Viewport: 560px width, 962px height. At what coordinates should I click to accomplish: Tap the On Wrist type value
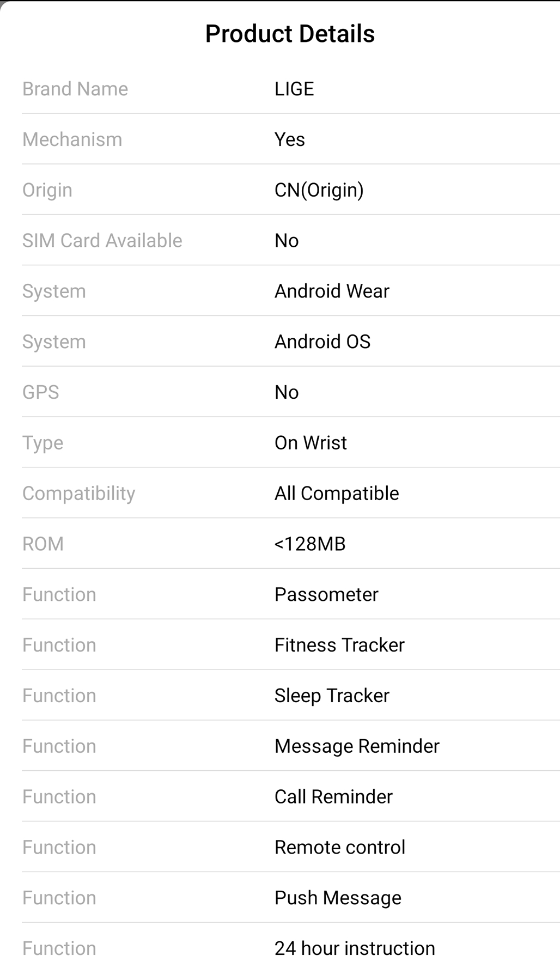point(311,443)
